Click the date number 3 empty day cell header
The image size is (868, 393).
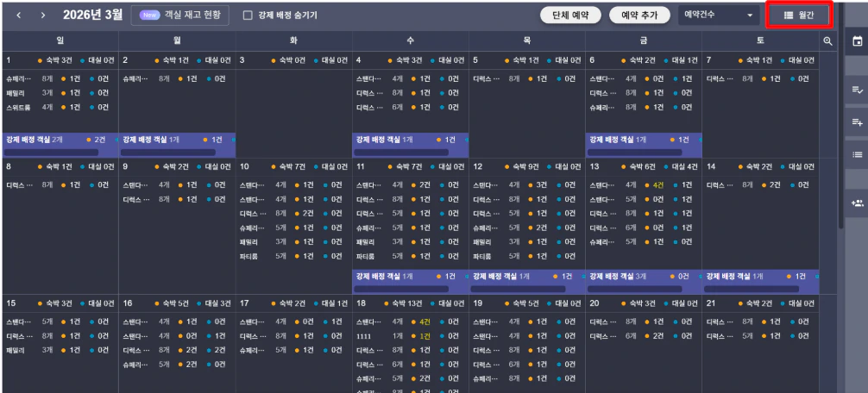294,60
